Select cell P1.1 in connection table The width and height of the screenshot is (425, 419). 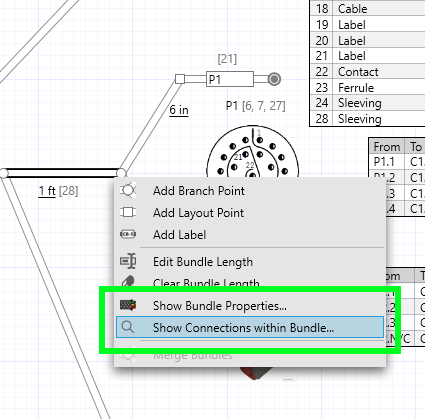[x=387, y=162]
